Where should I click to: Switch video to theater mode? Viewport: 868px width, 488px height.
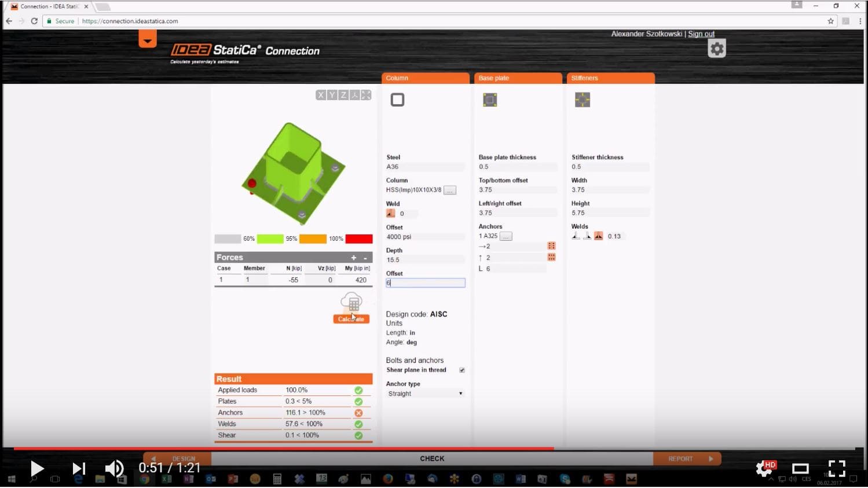tap(800, 468)
